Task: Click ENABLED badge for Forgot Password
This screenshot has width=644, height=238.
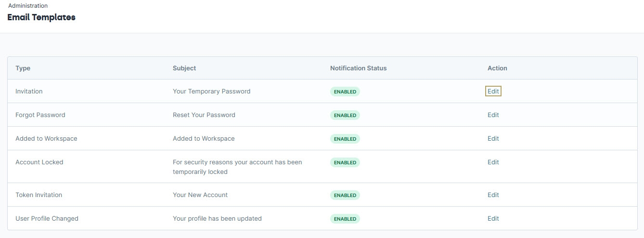Action: [345, 115]
